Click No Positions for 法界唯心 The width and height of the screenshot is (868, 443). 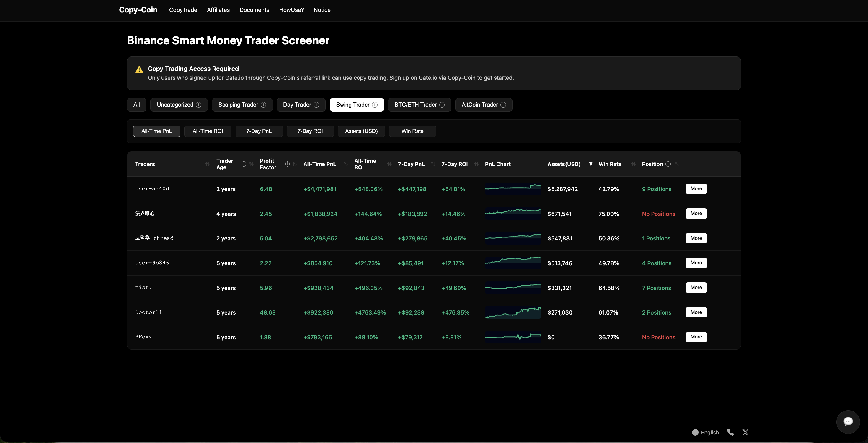tap(658, 214)
